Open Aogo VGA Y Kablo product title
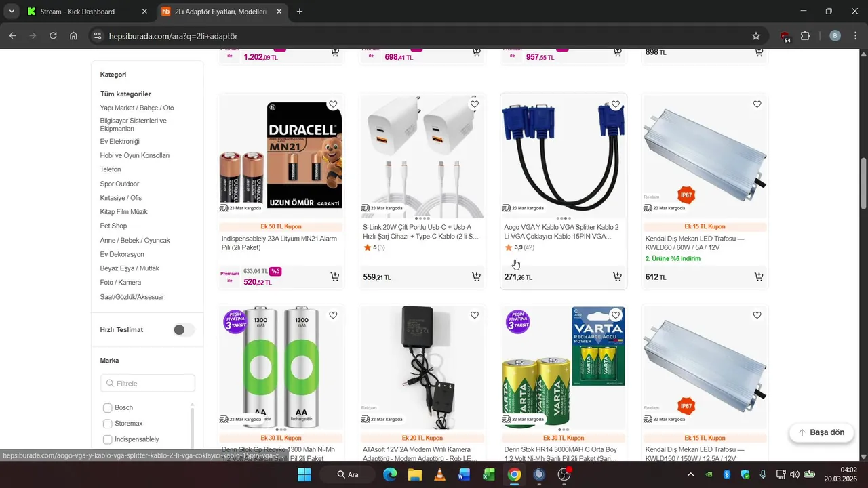868x488 pixels. 561,232
